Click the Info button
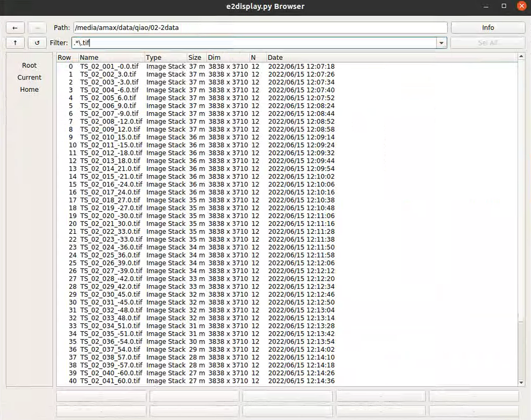Viewport: 531px width, 420px height. click(x=488, y=28)
